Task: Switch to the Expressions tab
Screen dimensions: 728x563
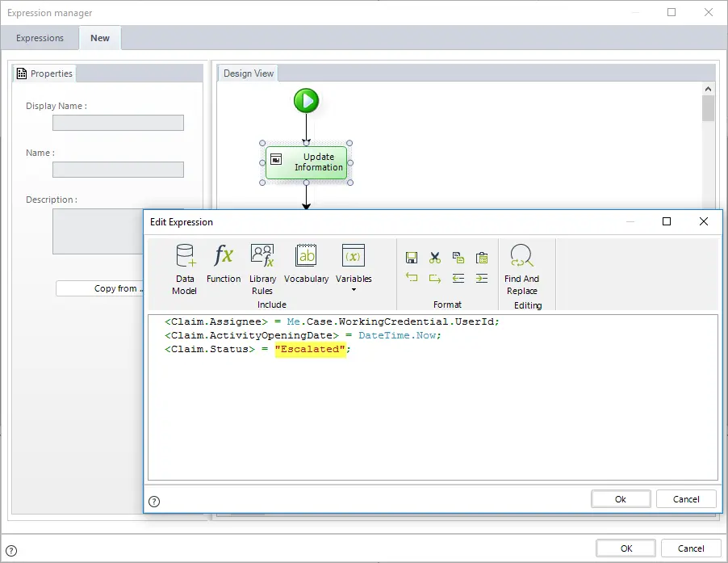Action: click(x=40, y=38)
